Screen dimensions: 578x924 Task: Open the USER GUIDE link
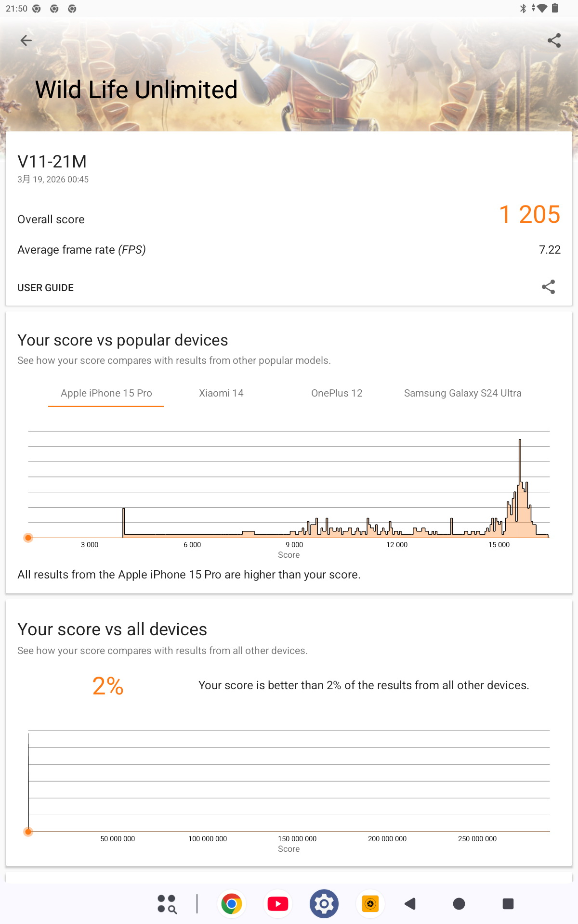(46, 288)
